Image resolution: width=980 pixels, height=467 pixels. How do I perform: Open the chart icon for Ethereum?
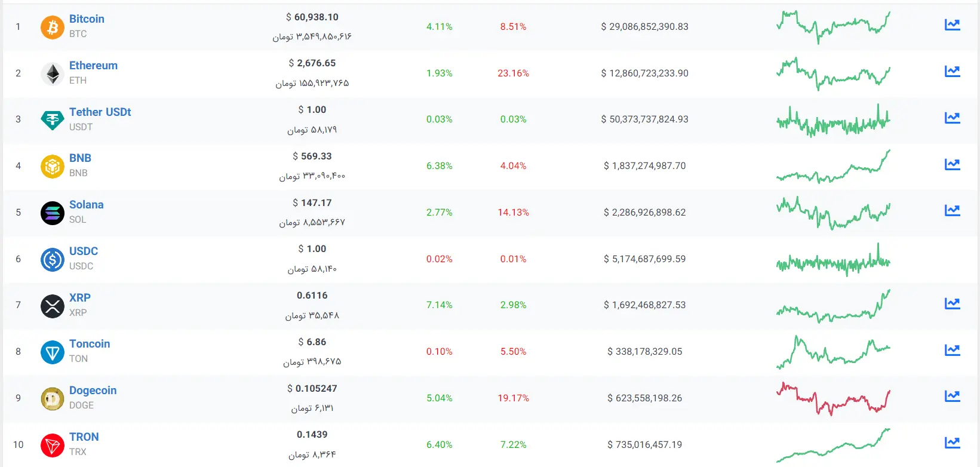click(x=953, y=71)
